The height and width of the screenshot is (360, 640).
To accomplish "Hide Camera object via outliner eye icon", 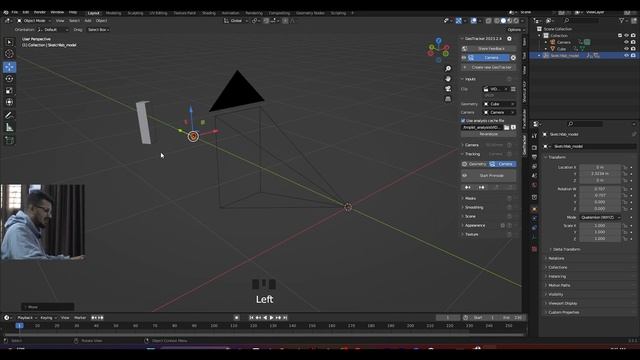I will tap(626, 42).
